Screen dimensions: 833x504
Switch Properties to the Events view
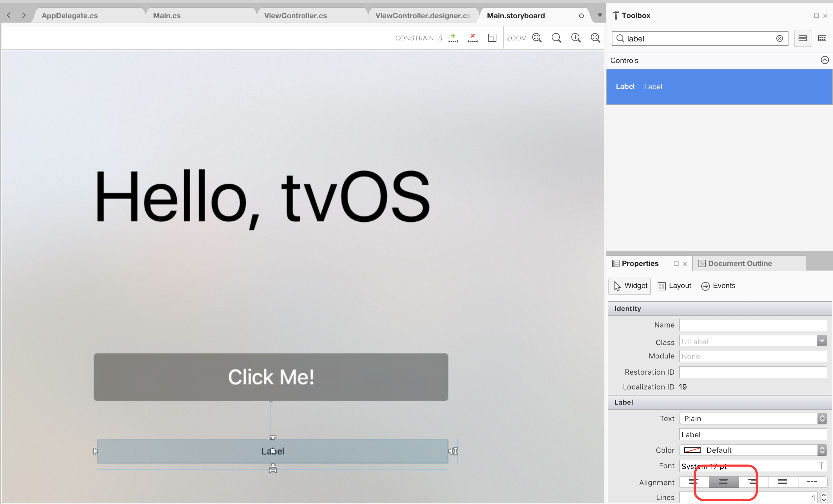pos(718,286)
